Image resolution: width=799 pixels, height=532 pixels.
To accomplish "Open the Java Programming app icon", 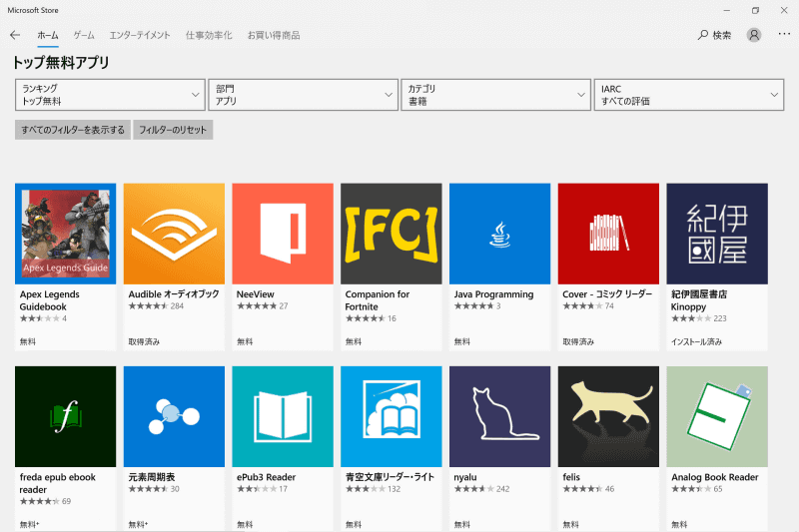I will [500, 234].
